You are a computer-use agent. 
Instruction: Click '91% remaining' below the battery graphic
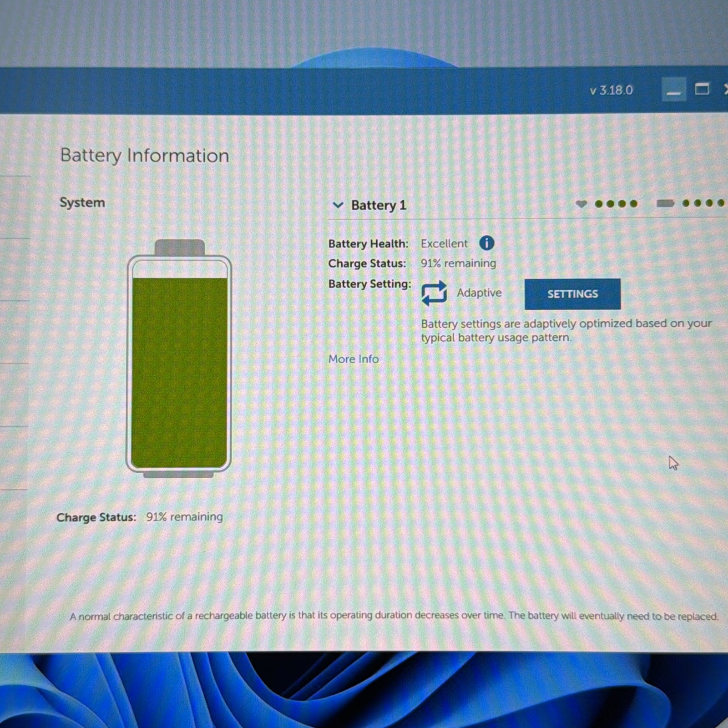pyautogui.click(x=184, y=517)
